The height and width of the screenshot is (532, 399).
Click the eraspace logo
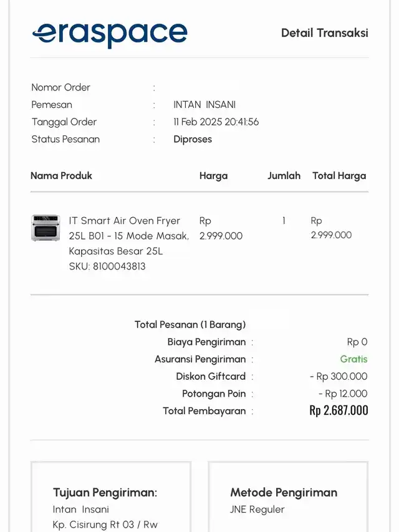[x=110, y=35]
